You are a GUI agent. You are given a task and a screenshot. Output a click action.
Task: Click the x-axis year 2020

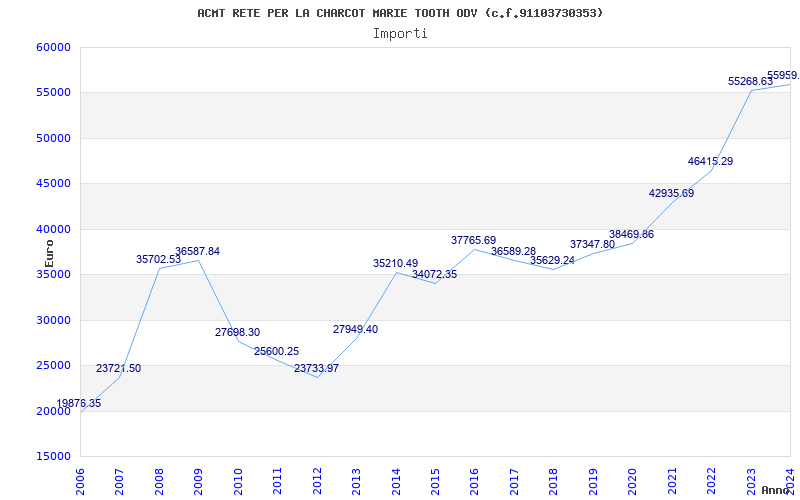tap(633, 482)
